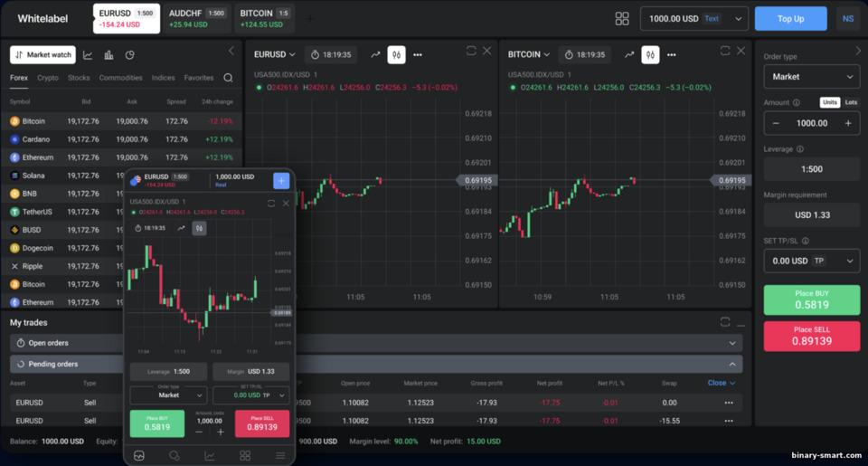Expand the EURUSD chart to fullscreen
The height and width of the screenshot is (466, 868).
(x=471, y=51)
